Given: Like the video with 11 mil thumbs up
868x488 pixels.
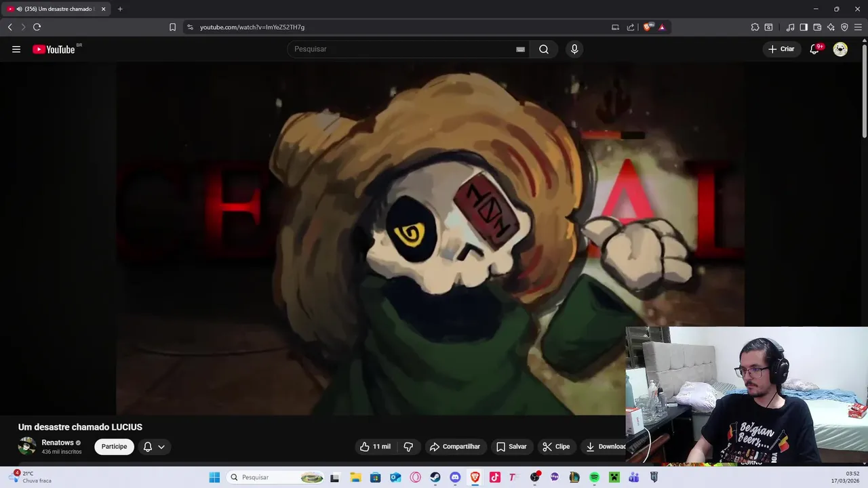Looking at the screenshot, I should pos(375,447).
